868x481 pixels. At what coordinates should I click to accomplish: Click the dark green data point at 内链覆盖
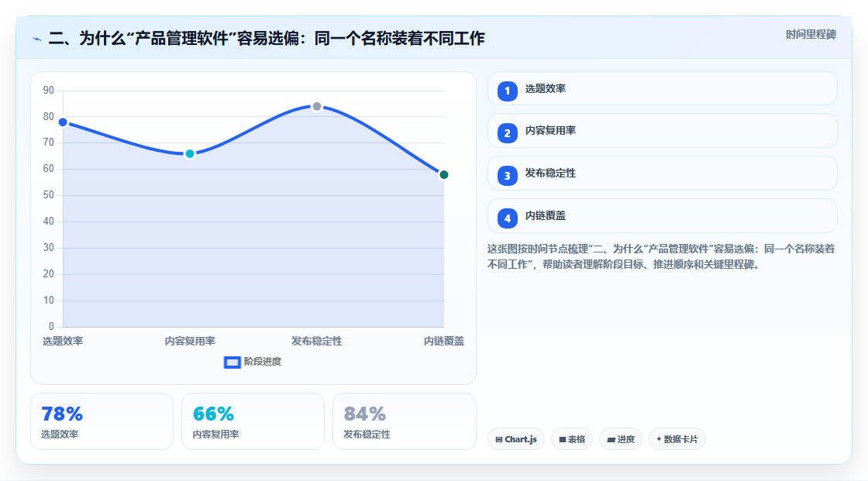[x=443, y=175]
